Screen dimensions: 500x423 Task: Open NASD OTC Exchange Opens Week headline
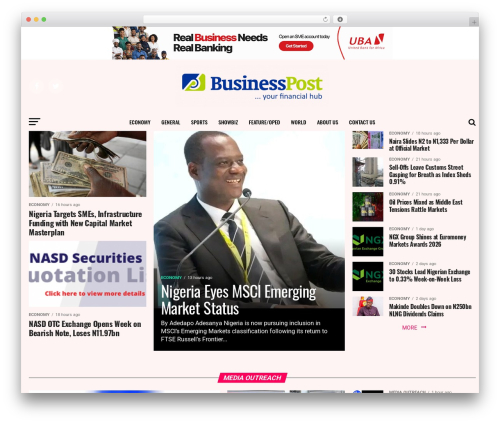tap(85, 328)
